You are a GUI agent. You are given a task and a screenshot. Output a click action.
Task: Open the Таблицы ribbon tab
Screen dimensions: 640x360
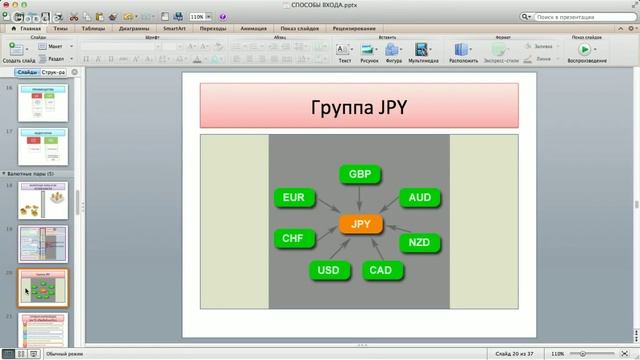[93, 29]
